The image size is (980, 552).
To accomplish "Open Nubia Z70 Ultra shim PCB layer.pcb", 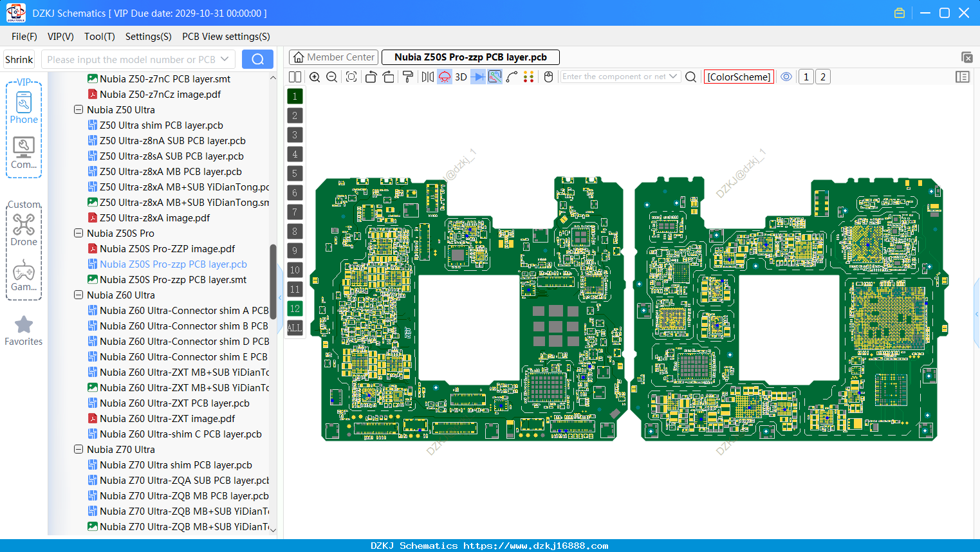I will click(x=176, y=465).
